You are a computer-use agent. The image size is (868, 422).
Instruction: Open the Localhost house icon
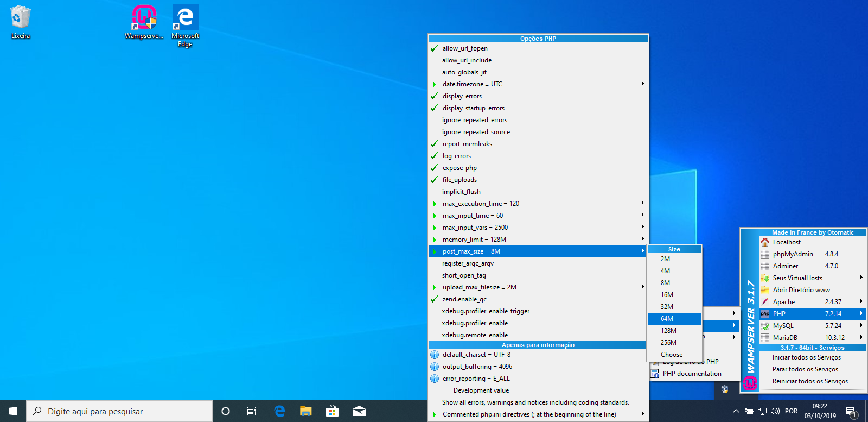point(765,242)
